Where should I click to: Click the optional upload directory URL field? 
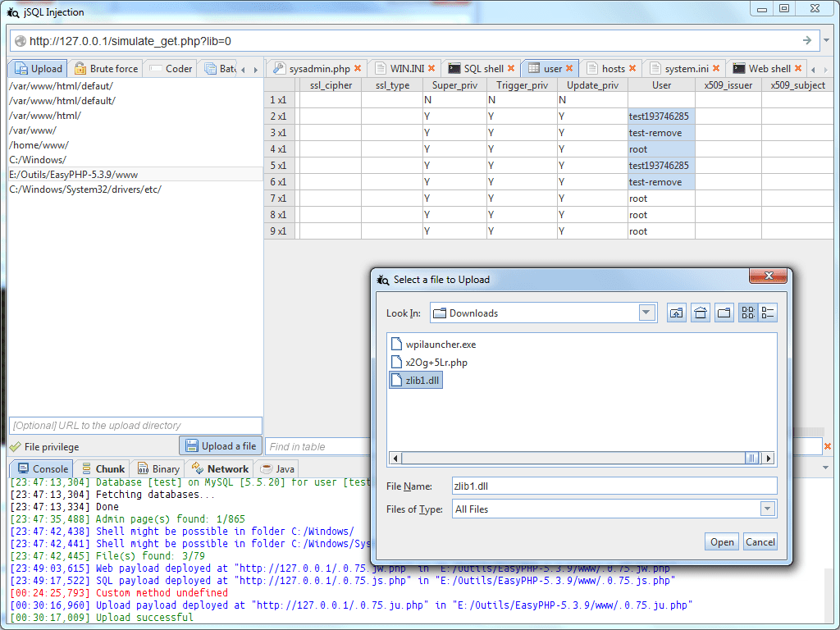135,426
